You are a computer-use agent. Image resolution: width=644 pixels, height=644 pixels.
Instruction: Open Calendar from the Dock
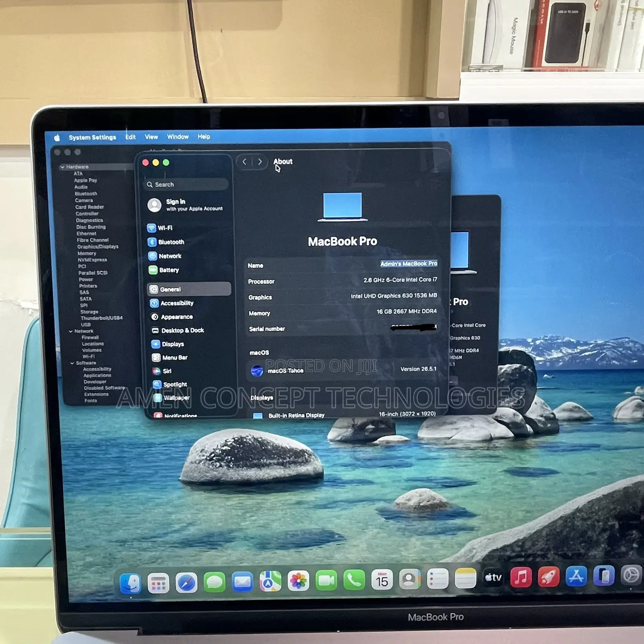pos(382,580)
